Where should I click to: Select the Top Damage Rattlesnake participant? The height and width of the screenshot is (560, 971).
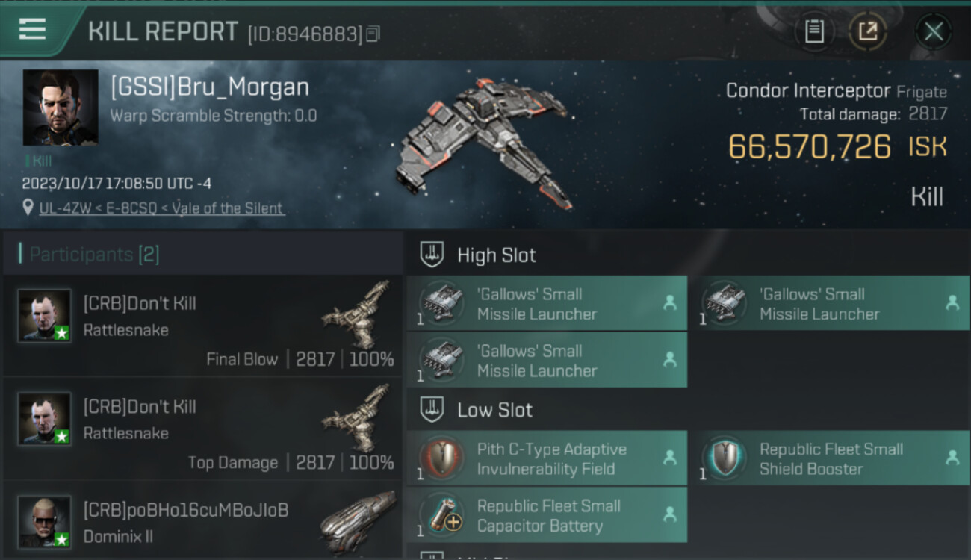coord(203,429)
